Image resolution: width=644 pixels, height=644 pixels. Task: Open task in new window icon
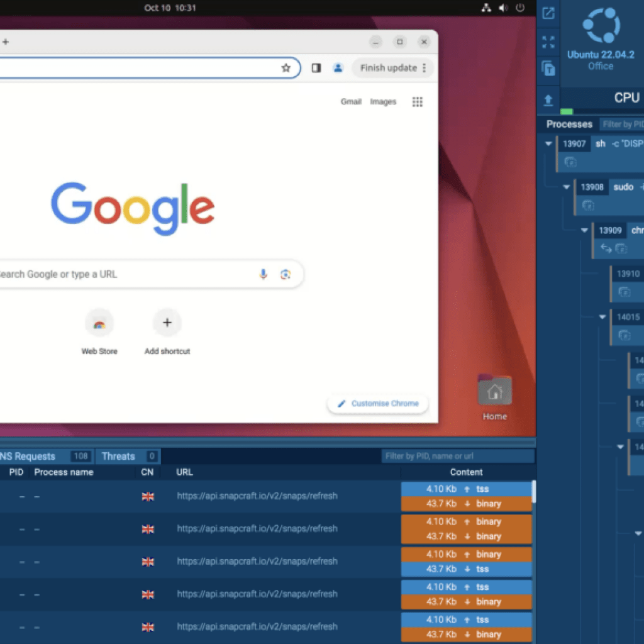coord(548,13)
